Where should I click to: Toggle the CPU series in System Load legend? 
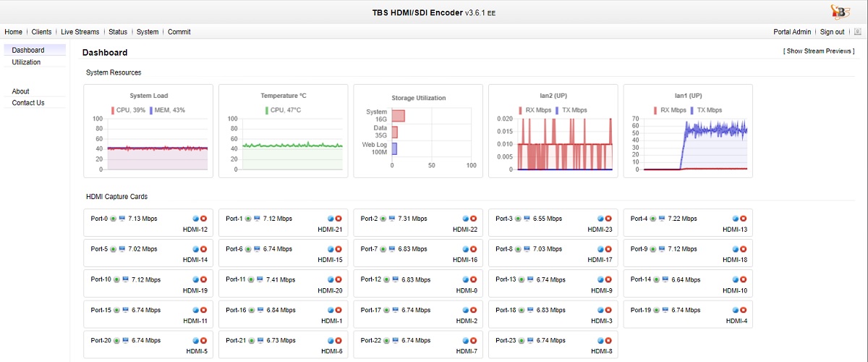click(x=128, y=110)
